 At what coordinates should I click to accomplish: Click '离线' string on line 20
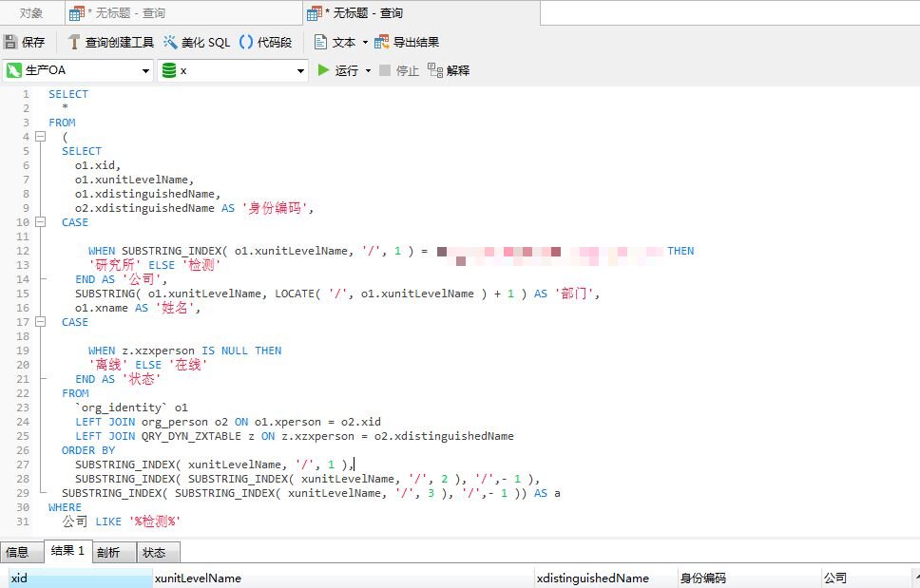[108, 365]
